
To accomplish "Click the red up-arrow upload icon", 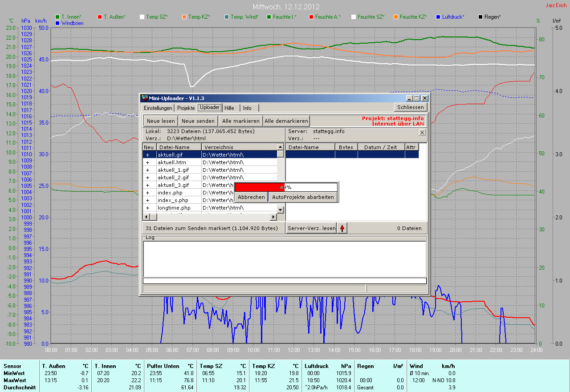I will tap(342, 228).
